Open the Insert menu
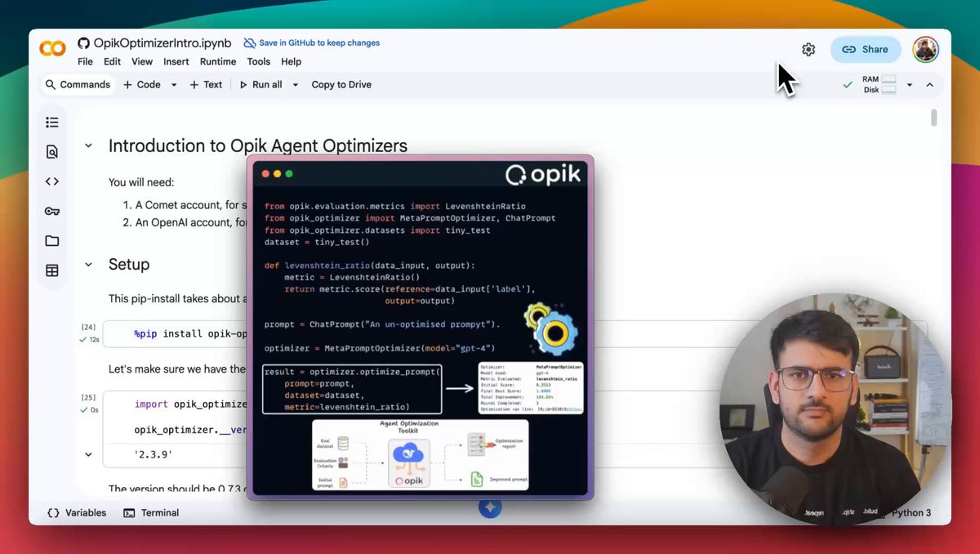 (x=176, y=61)
